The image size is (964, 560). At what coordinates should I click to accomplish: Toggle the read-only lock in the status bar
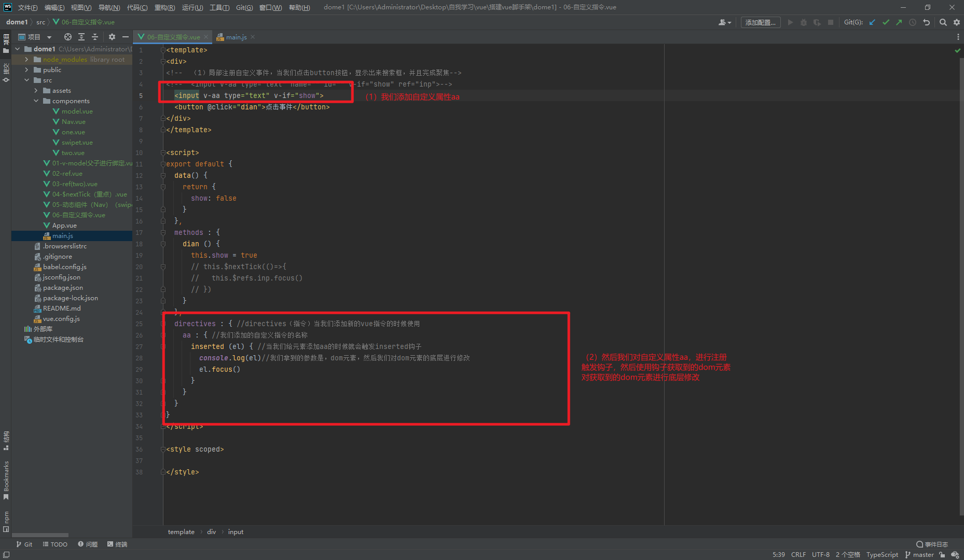[942, 554]
